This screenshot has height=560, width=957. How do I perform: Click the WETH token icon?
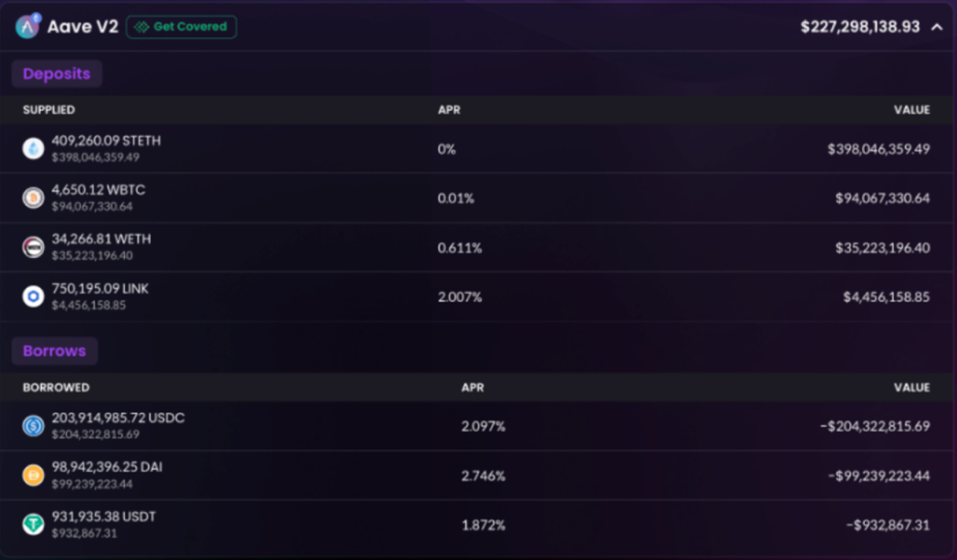pos(34,247)
